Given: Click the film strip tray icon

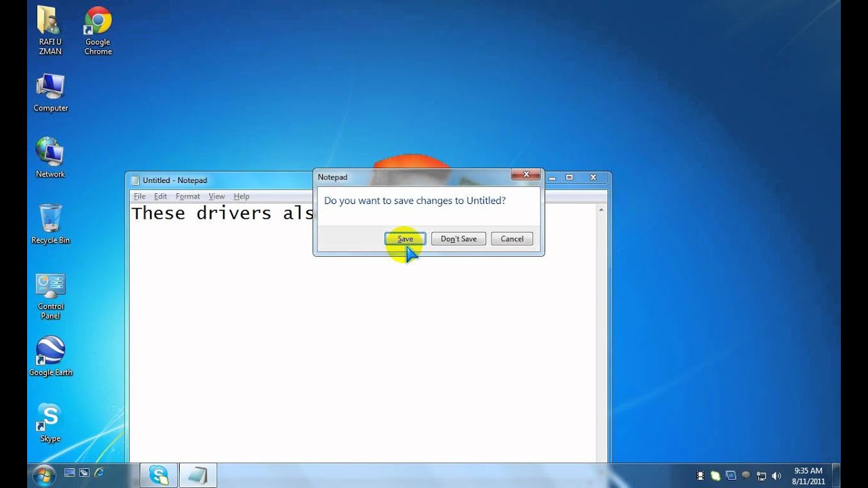Looking at the screenshot, I should 701,476.
